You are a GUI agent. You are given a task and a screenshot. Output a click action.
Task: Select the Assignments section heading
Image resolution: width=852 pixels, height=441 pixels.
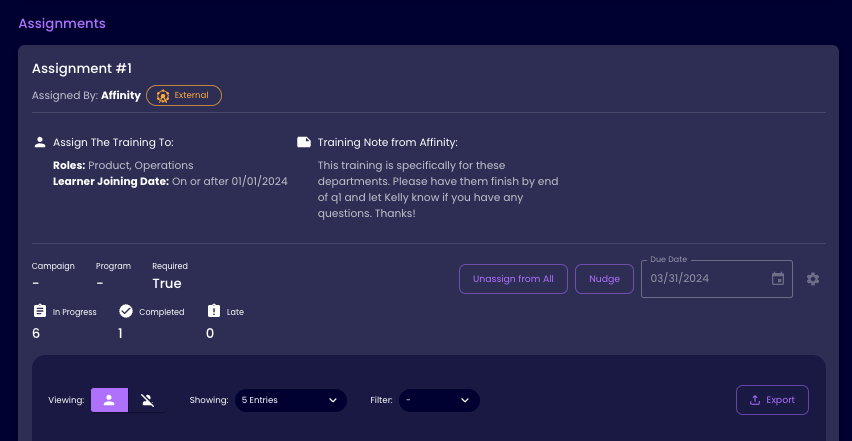click(x=62, y=23)
